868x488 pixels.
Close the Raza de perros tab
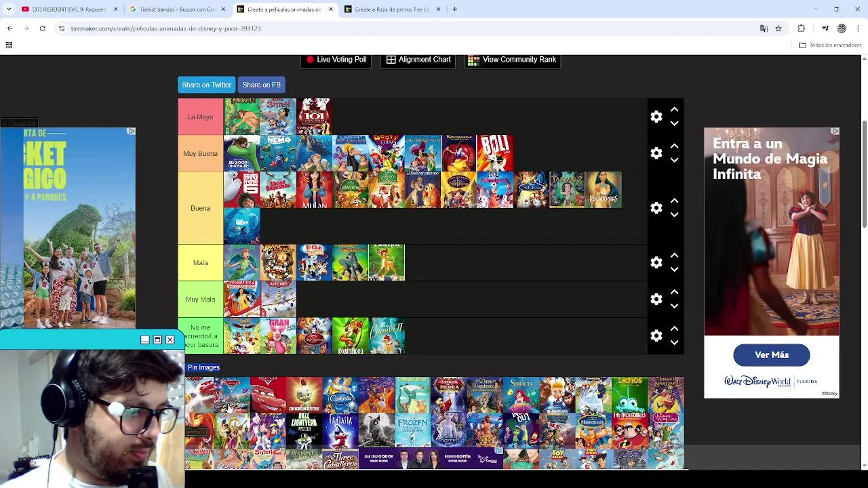point(439,9)
